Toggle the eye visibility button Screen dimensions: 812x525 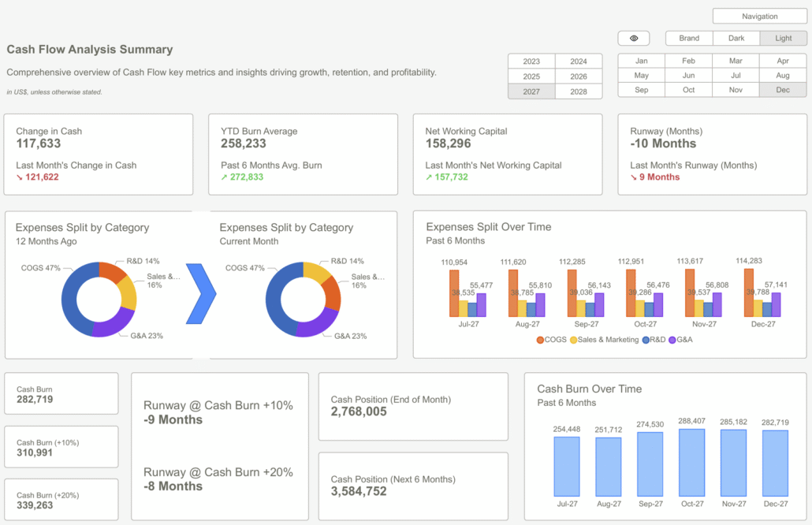click(x=633, y=39)
